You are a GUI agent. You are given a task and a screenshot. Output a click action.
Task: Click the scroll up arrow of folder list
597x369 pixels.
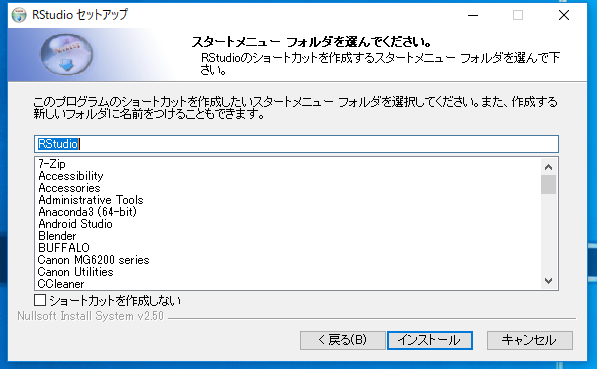pyautogui.click(x=548, y=167)
